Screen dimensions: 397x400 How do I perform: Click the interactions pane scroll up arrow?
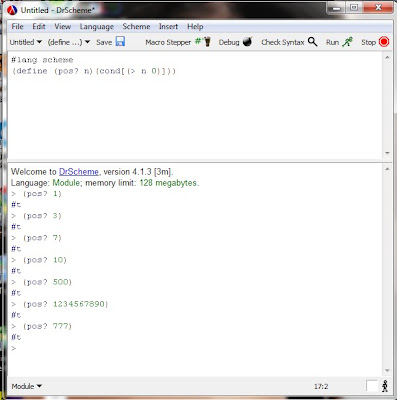click(387, 169)
